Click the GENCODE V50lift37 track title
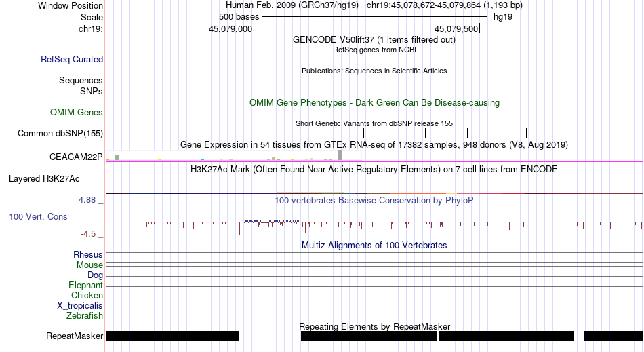This screenshot has width=644, height=352. coord(374,40)
